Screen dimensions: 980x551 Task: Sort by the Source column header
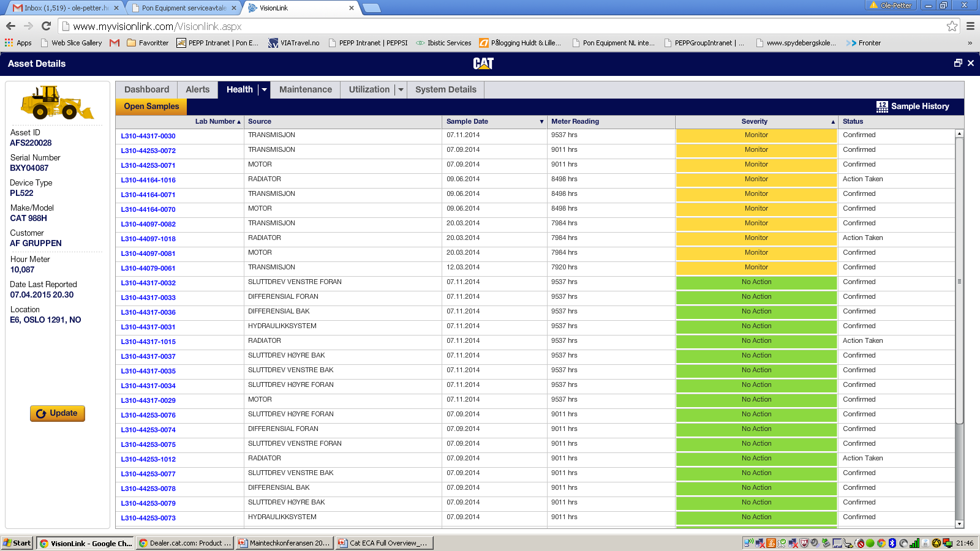[343, 121]
